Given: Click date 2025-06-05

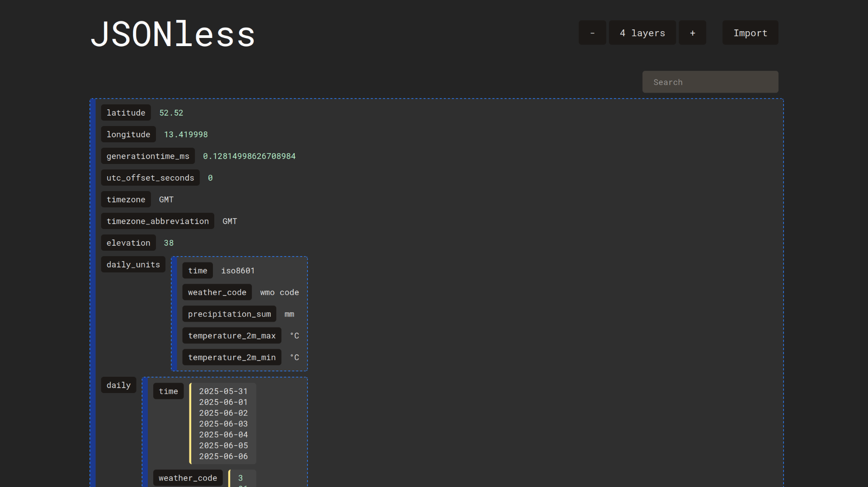Looking at the screenshot, I should click(x=223, y=445).
